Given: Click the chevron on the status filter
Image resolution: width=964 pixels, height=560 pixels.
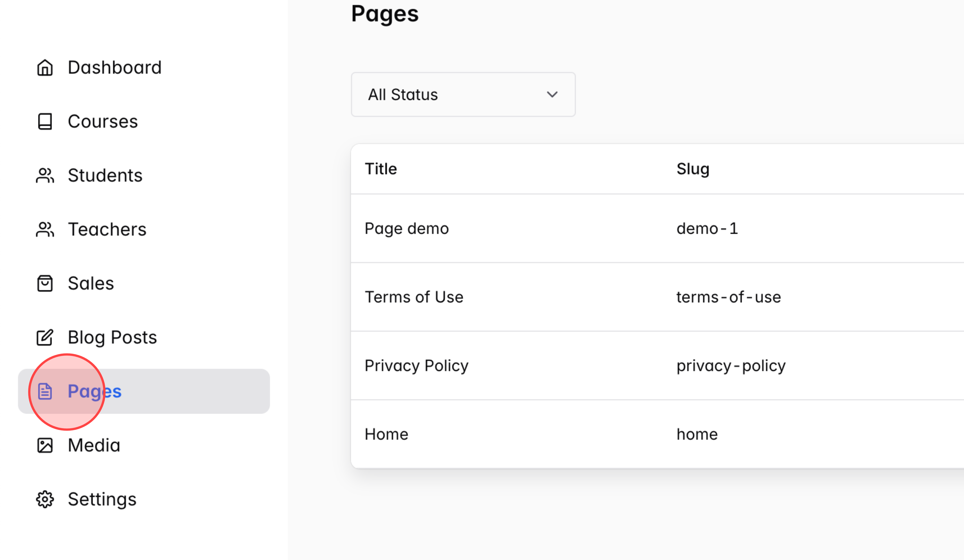Looking at the screenshot, I should 552,94.
